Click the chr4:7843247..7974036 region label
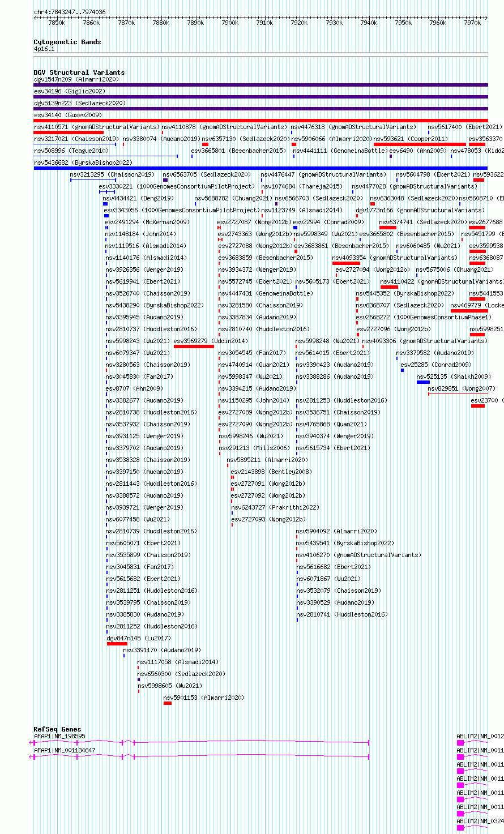Viewport: 504px width, 834px height. (70, 12)
